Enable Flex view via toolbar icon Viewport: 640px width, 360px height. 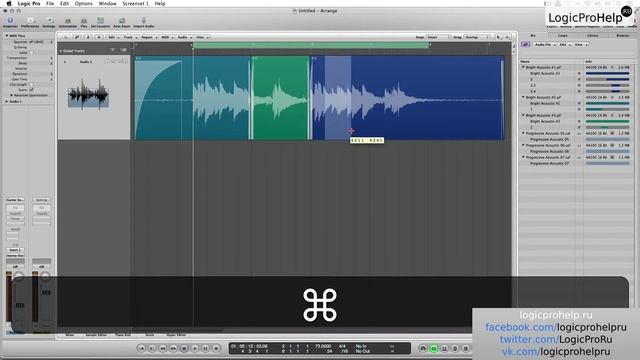coord(84,22)
